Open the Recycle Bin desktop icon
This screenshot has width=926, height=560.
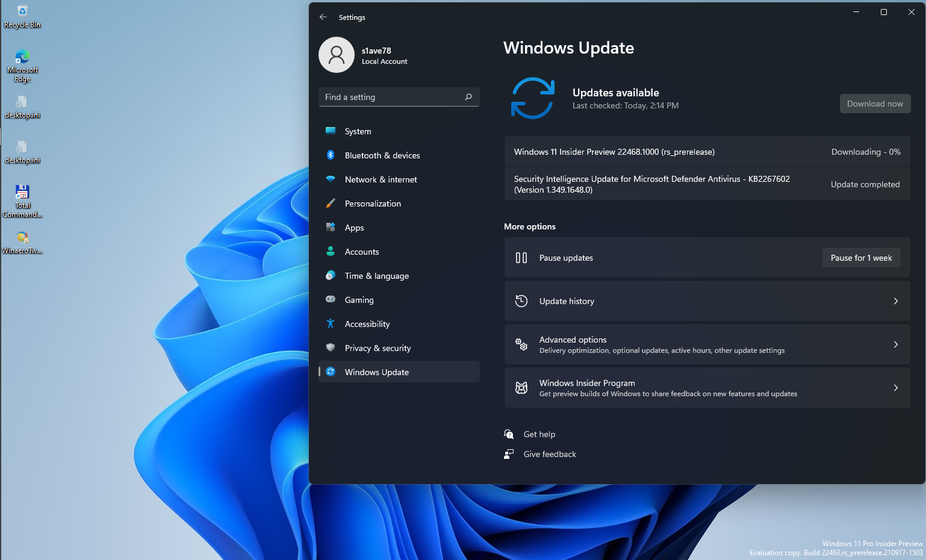tap(22, 16)
